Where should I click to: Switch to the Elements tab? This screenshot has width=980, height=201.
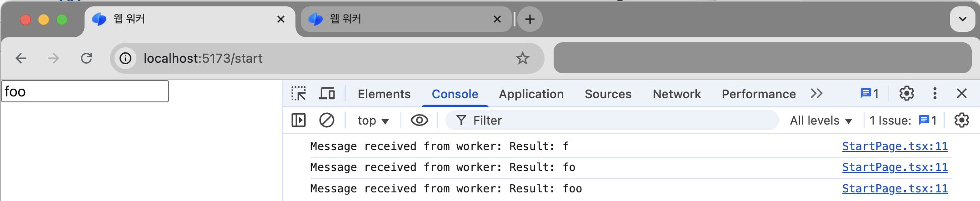pos(384,94)
